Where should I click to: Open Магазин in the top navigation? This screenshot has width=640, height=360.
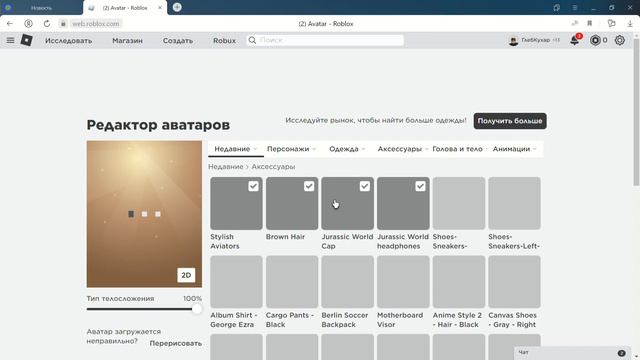point(127,40)
